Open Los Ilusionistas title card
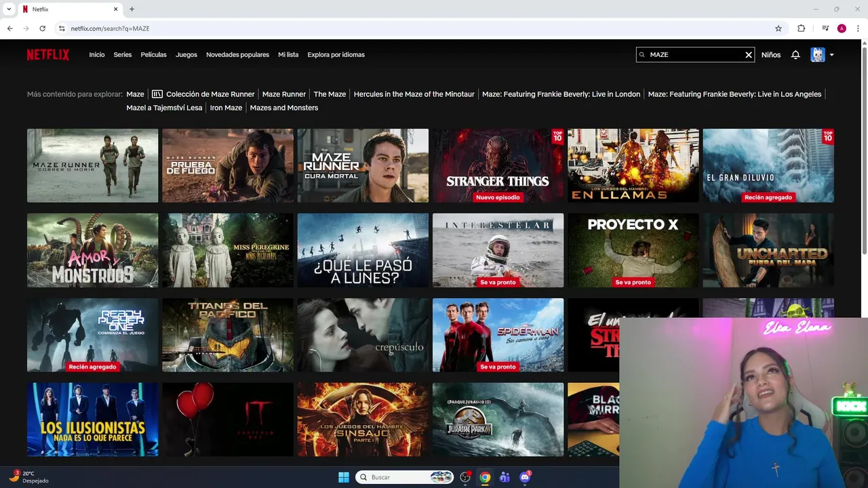 92,420
